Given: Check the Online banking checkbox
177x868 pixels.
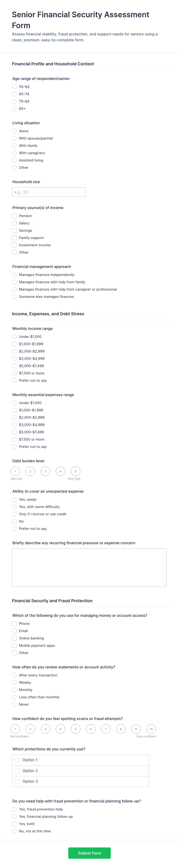Looking at the screenshot, I should click(14, 638).
